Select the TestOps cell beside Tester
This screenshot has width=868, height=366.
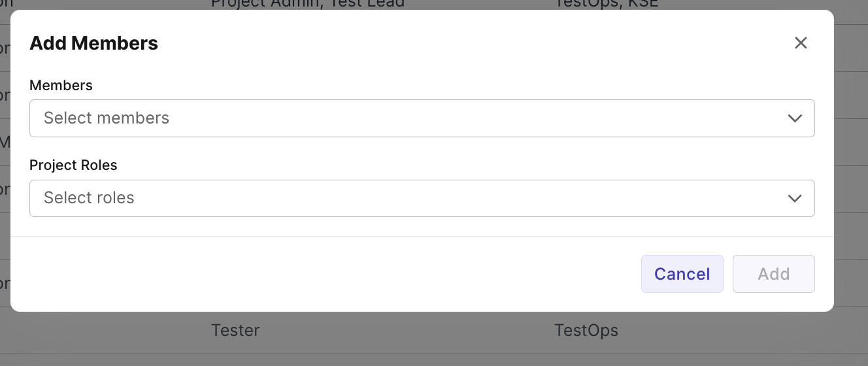(x=586, y=331)
